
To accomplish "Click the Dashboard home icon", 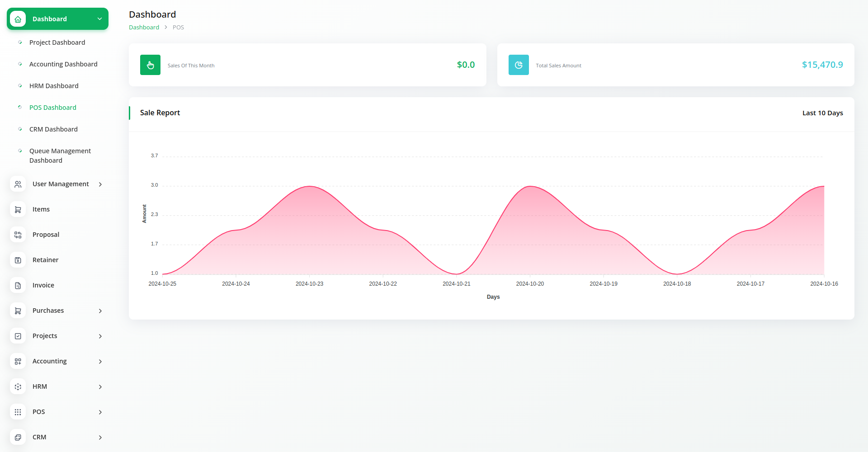I will click(x=18, y=19).
